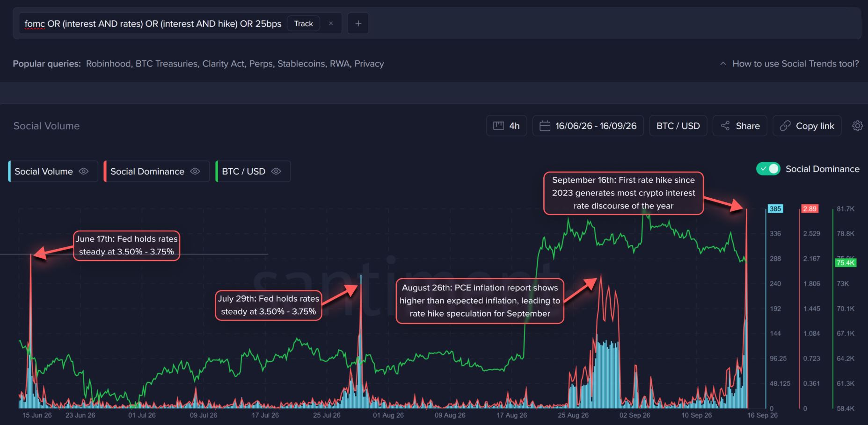
Task: Click the BTC / USD legend label
Action: pyautogui.click(x=243, y=171)
